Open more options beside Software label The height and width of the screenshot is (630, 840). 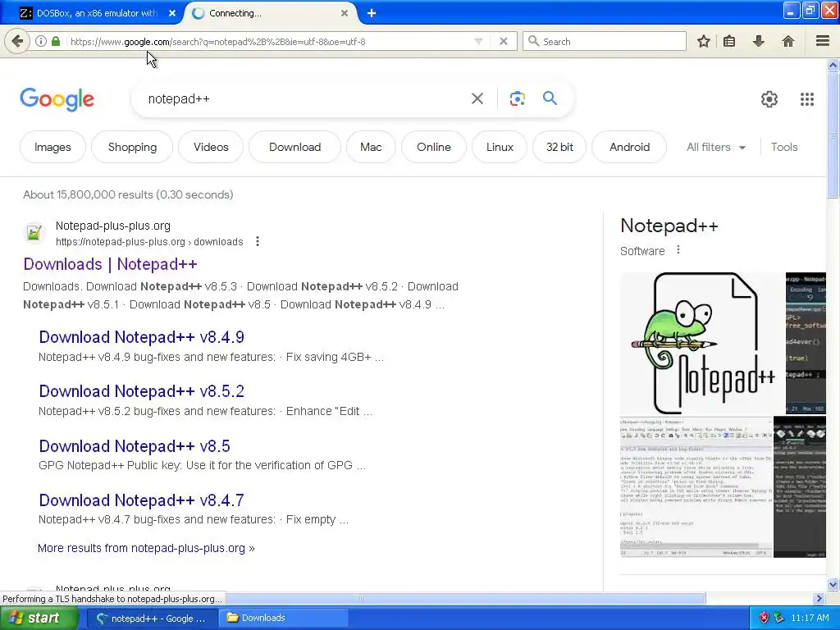678,250
